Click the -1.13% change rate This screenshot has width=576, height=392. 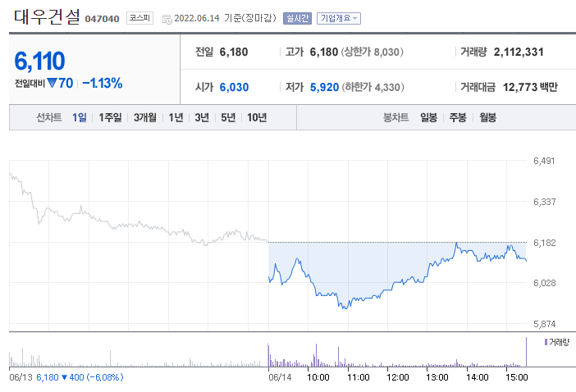103,83
